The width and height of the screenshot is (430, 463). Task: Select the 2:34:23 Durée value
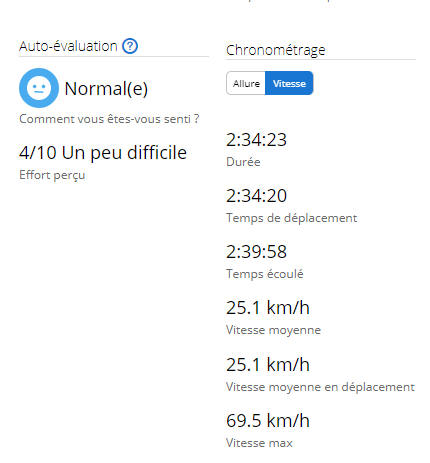(256, 140)
